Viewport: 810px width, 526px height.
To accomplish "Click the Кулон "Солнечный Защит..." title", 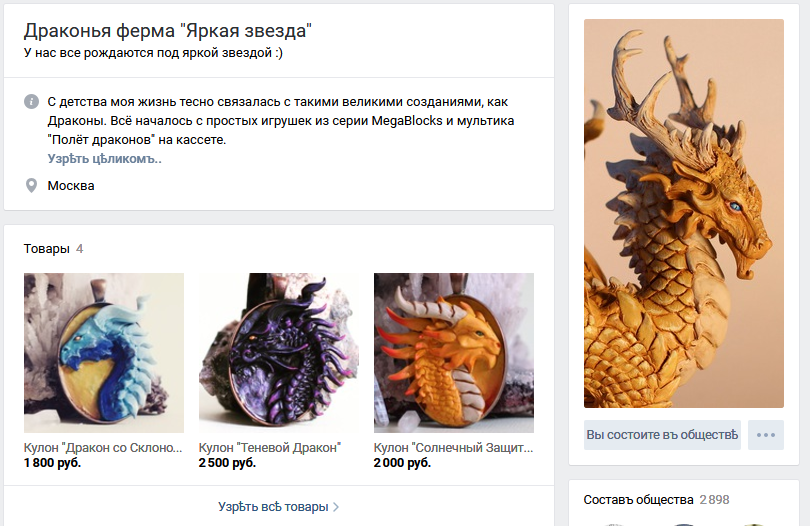I will click(x=453, y=448).
